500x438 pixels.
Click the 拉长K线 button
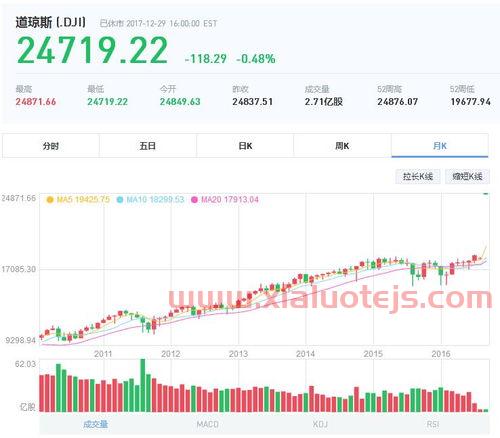418,176
